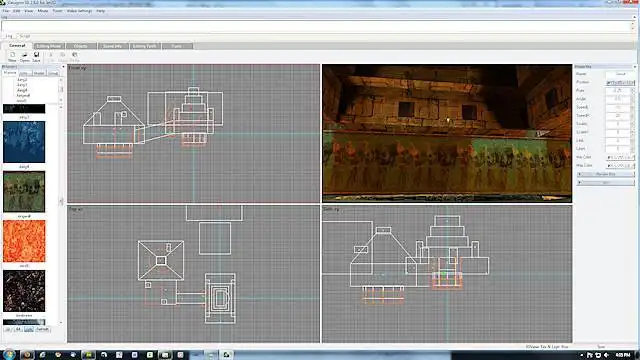Click the All filter button below the thumbnails

[18, 329]
